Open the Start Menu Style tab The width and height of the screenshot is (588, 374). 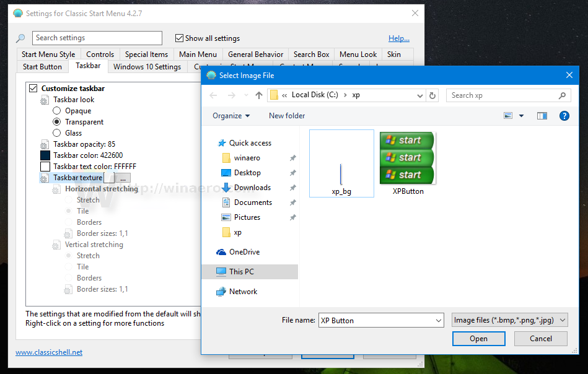tap(48, 54)
